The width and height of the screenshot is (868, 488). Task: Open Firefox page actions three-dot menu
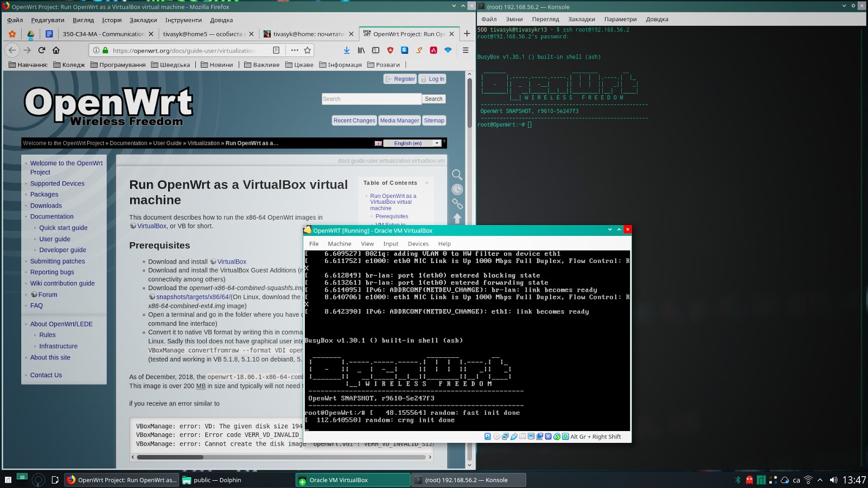295,50
